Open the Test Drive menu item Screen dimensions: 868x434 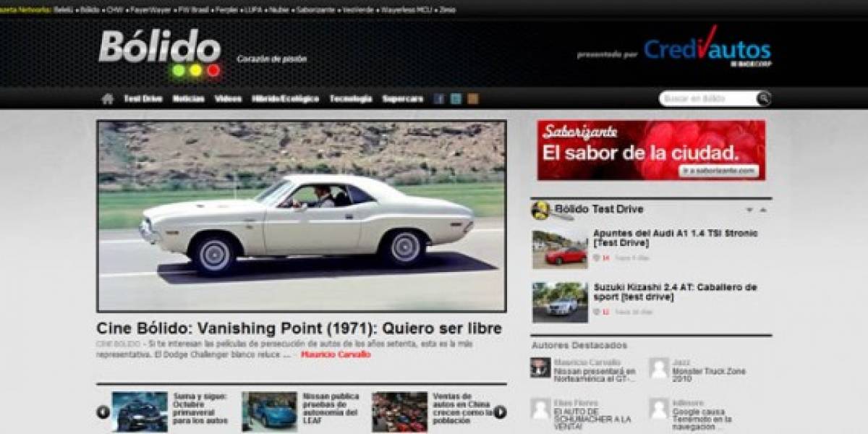[142, 99]
